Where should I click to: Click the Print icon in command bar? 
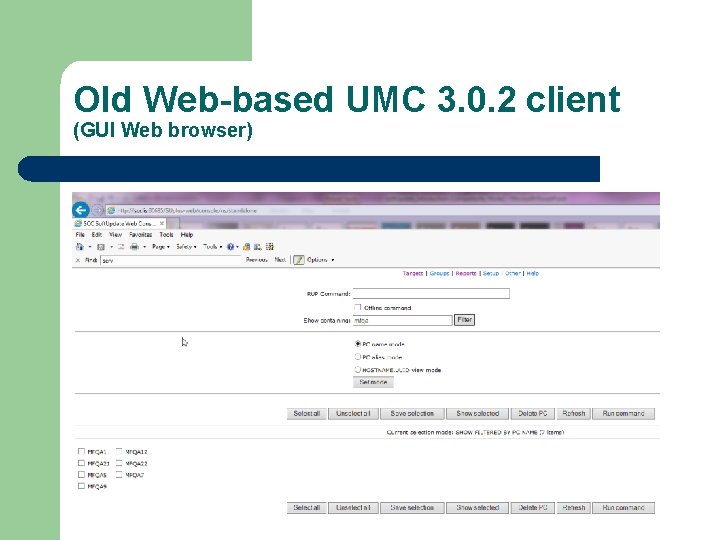pos(134,247)
